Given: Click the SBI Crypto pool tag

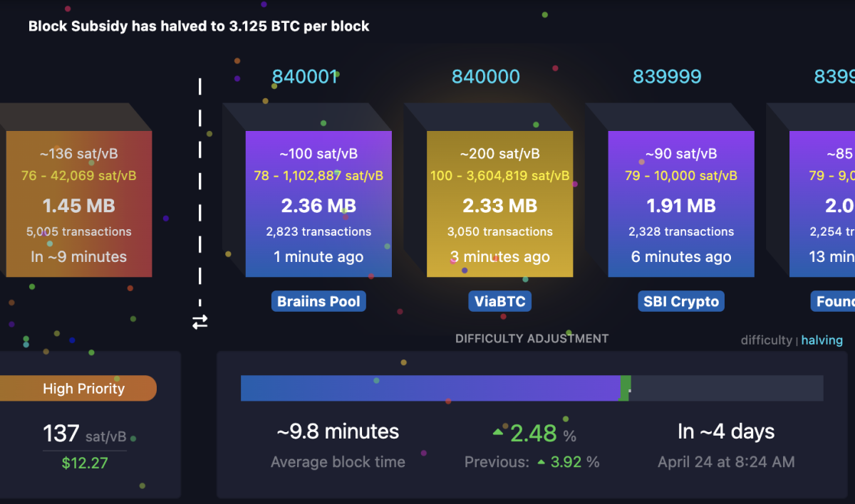Looking at the screenshot, I should coord(680,302).
